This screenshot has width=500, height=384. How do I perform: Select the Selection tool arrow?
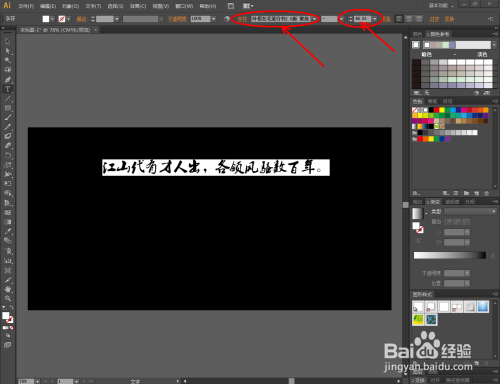(8, 42)
